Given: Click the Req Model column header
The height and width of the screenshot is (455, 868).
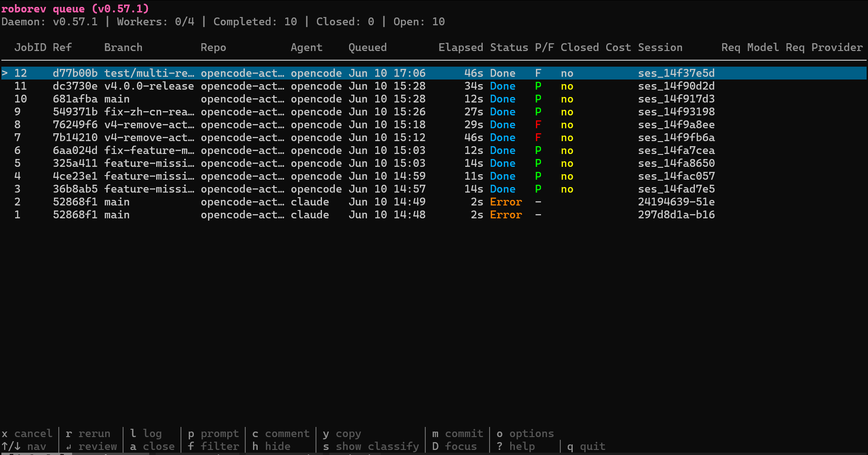Looking at the screenshot, I should pos(750,47).
